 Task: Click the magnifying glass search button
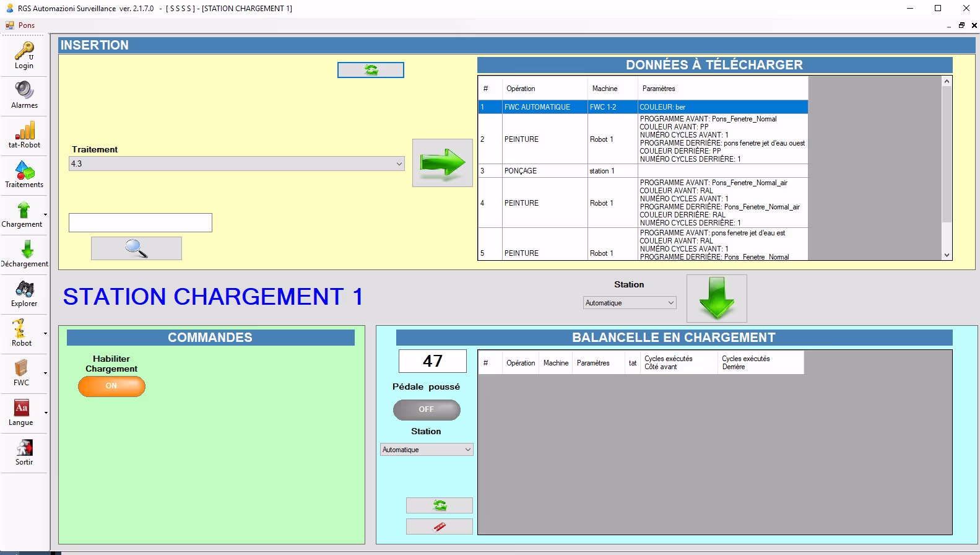point(136,248)
